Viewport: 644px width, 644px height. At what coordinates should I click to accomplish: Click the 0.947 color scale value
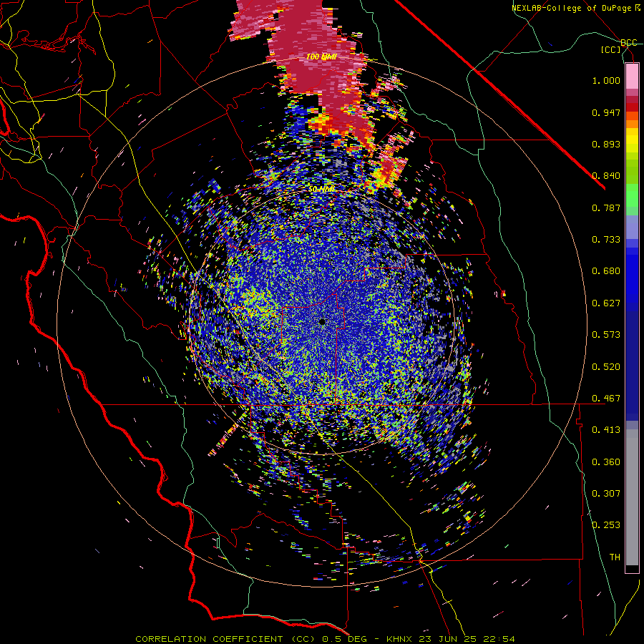tap(606, 112)
